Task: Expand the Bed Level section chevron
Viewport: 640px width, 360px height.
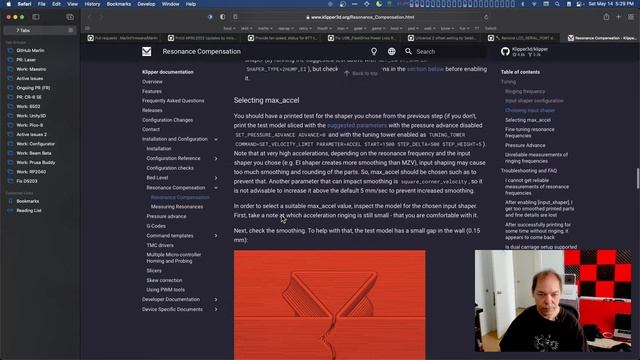Action: click(216, 178)
